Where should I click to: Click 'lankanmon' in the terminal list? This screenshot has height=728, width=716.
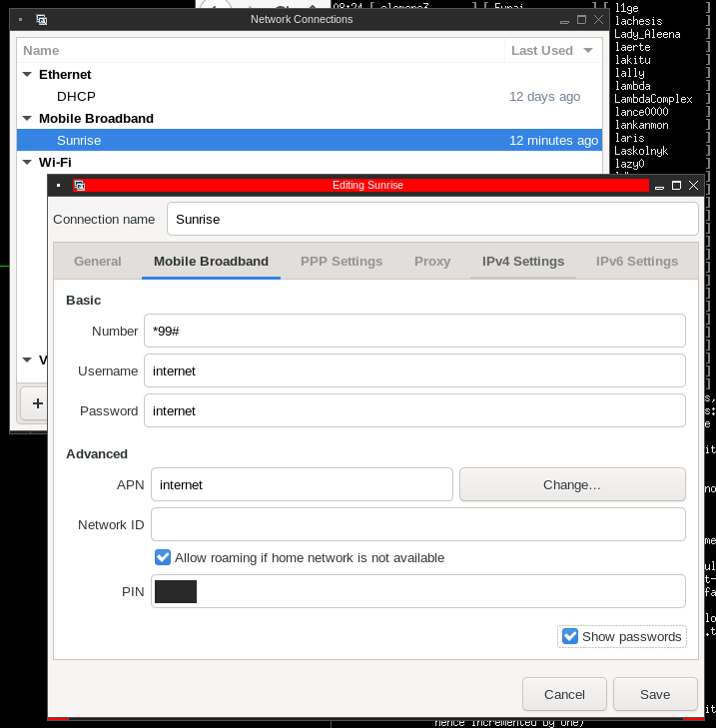tap(641, 125)
